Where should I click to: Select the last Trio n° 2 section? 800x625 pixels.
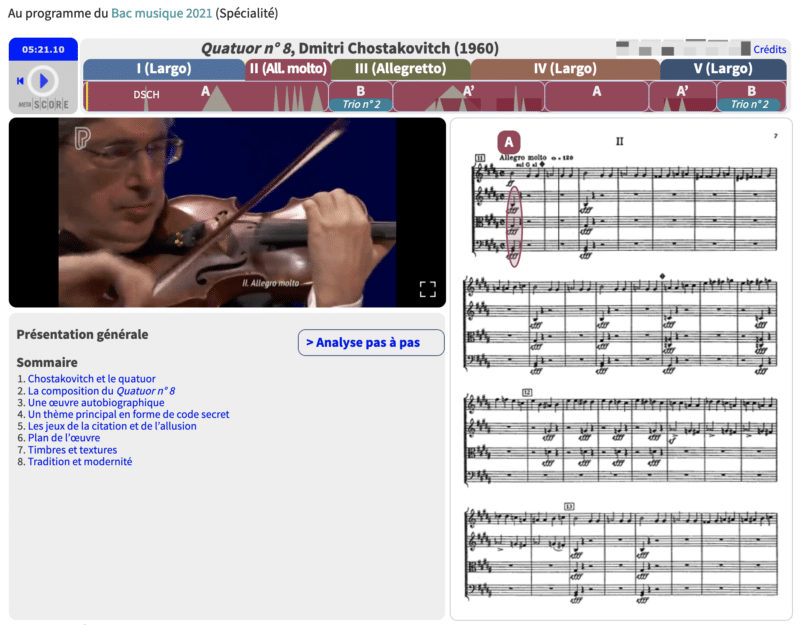(x=749, y=105)
